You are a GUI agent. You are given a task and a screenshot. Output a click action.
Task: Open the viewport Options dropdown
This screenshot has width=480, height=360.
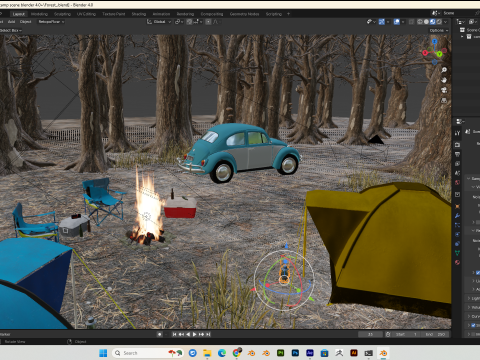(439, 30)
